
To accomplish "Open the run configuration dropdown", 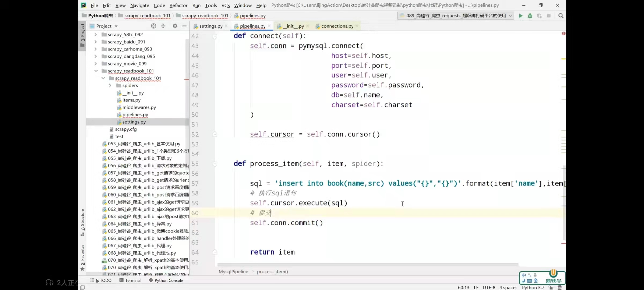I will click(456, 16).
